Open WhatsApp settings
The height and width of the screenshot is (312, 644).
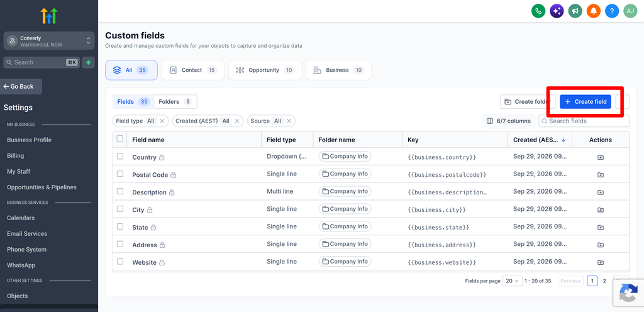pos(21,265)
